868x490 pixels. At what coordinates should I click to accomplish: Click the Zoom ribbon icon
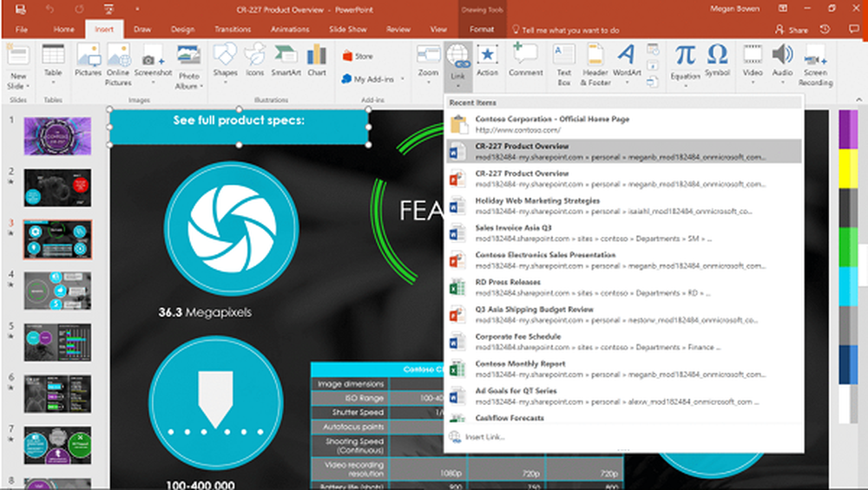click(x=428, y=56)
